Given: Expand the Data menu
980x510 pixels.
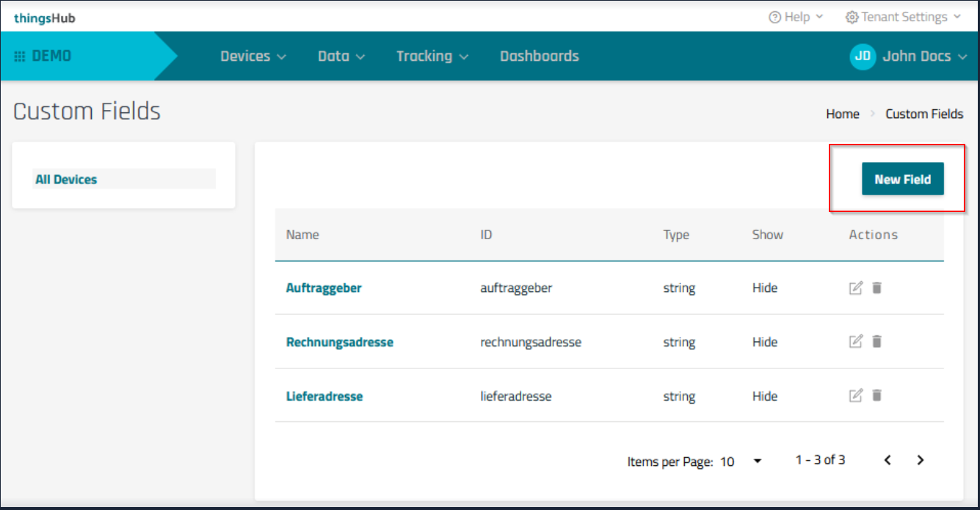Looking at the screenshot, I should [341, 57].
